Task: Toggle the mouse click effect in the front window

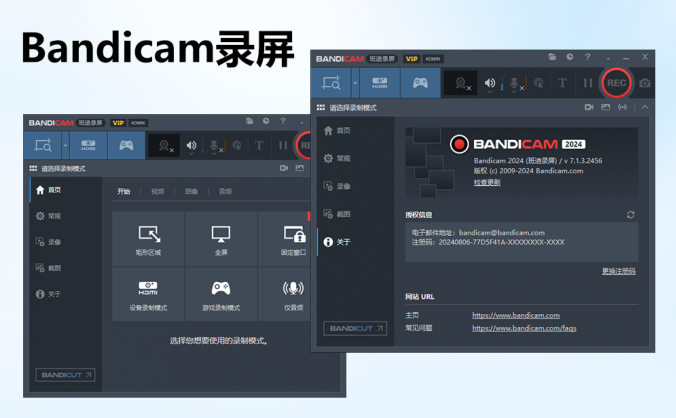Action: coord(538,83)
